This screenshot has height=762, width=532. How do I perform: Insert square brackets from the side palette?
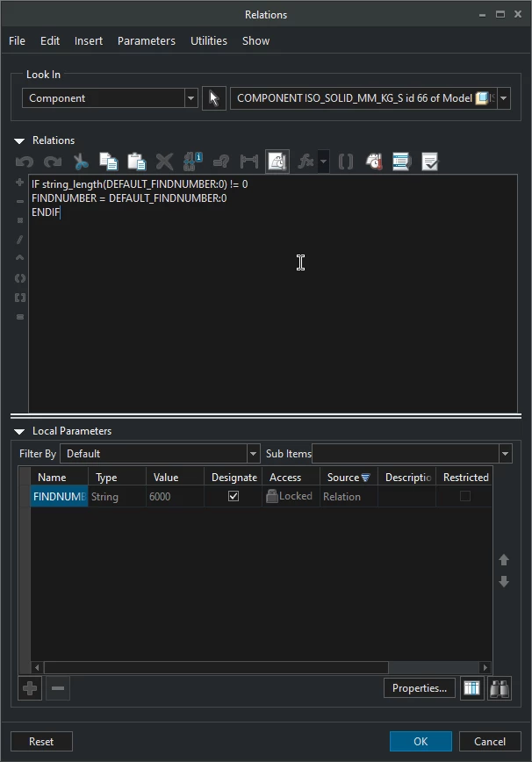[x=19, y=298]
